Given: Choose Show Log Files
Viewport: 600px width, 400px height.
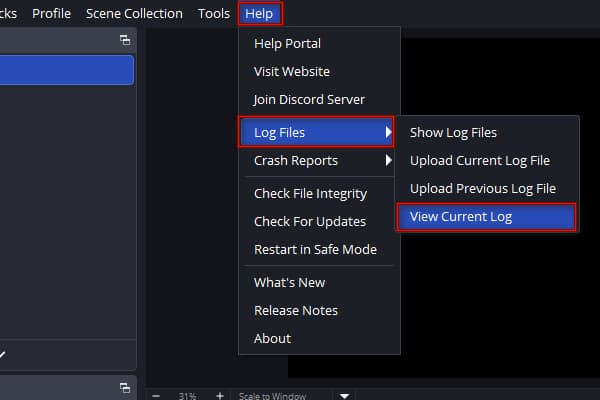Looking at the screenshot, I should click(487, 132).
